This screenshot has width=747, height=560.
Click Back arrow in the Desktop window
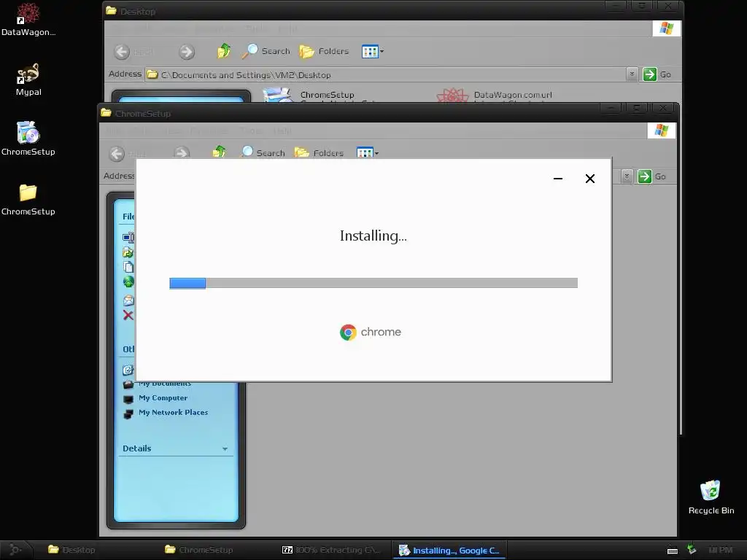click(x=122, y=52)
